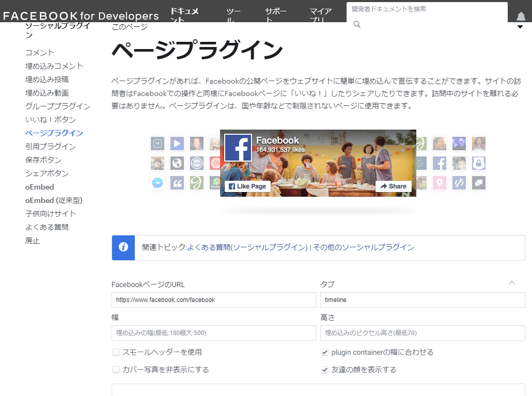Open the ドキュメント menu
532x396 pixels.
[184, 15]
